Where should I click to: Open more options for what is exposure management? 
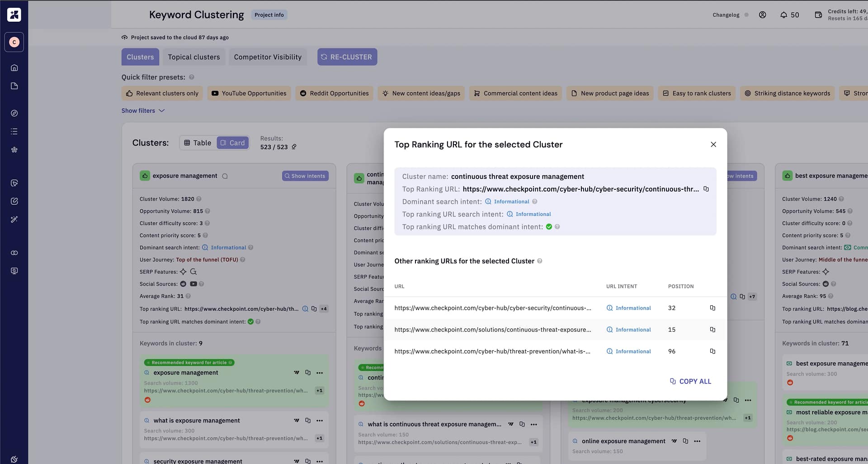tap(320, 421)
